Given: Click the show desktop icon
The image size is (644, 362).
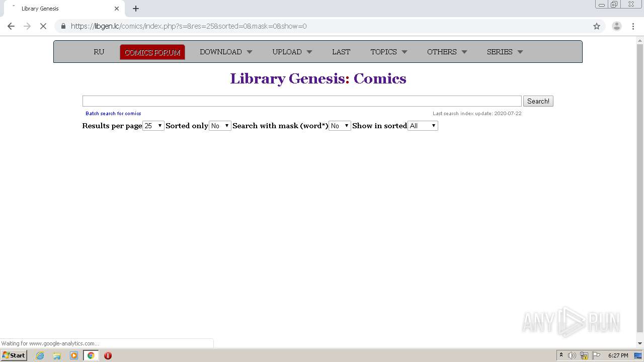Looking at the screenshot, I should tap(638, 355).
